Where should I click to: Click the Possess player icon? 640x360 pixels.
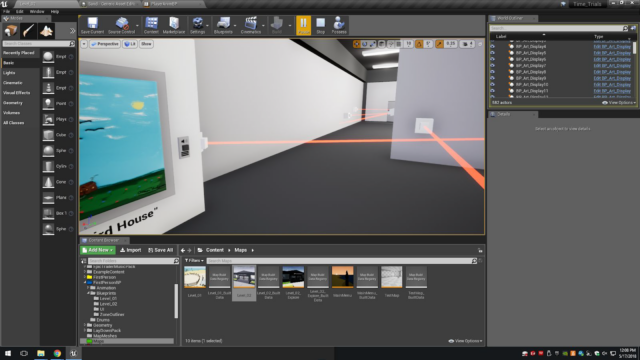(338, 25)
